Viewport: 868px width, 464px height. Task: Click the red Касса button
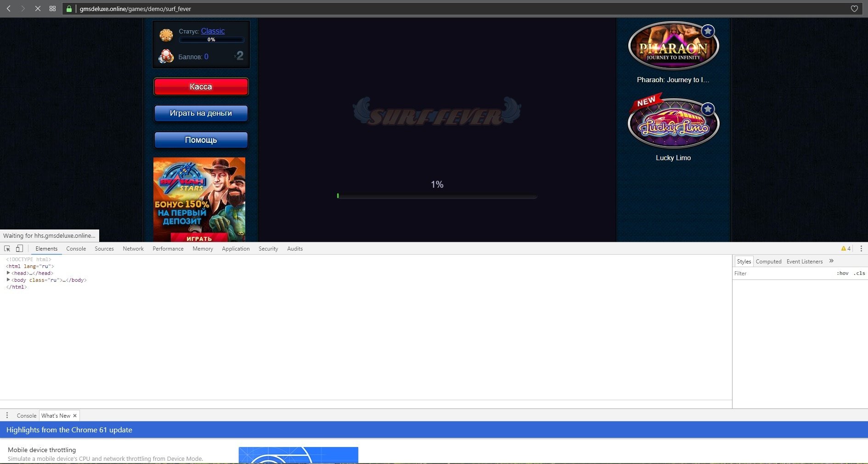click(x=201, y=87)
